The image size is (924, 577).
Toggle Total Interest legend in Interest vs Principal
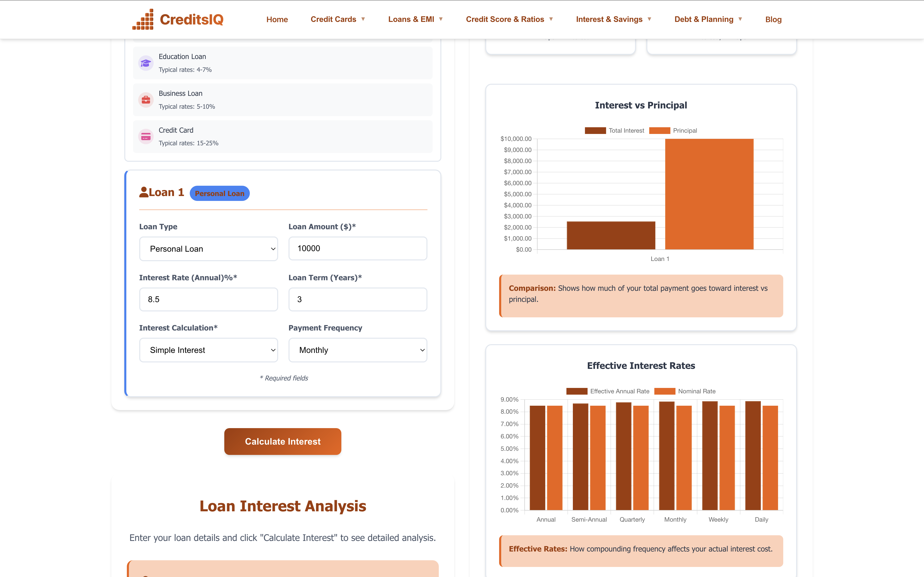coord(614,131)
